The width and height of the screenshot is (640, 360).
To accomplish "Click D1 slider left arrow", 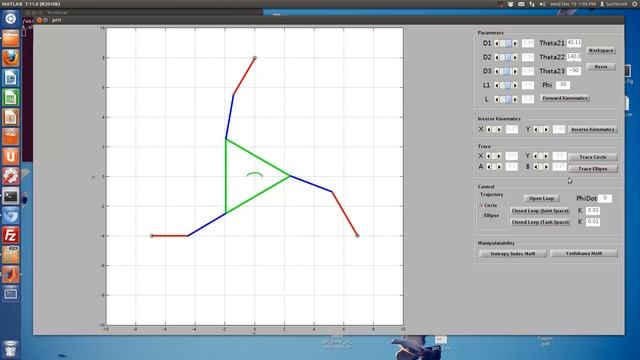I will click(x=497, y=43).
